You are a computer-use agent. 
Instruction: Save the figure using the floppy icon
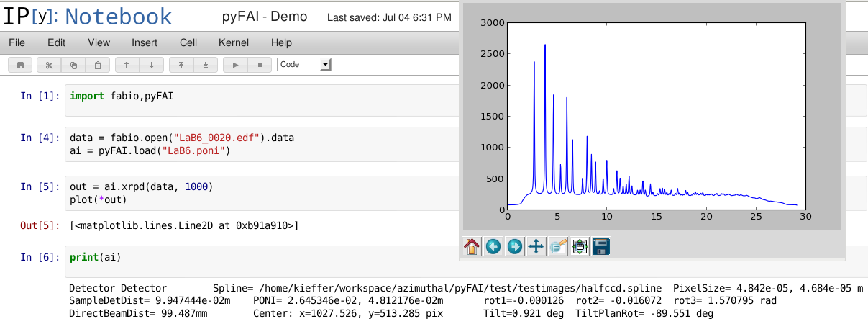point(601,247)
